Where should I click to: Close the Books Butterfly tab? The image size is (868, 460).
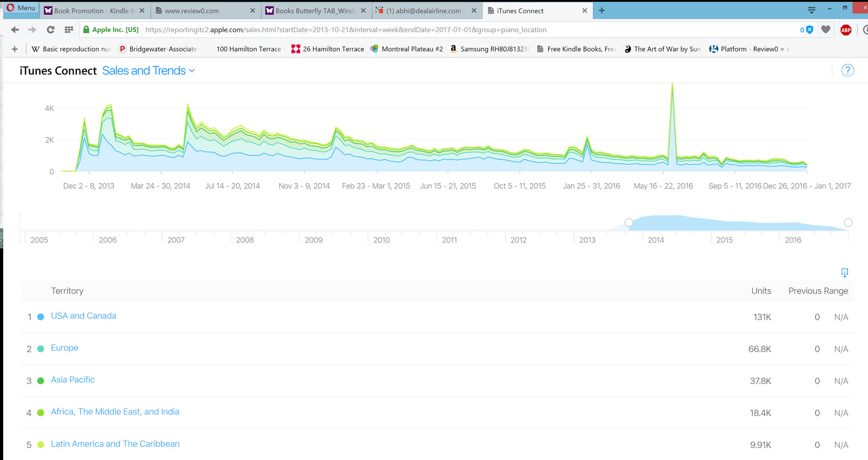[x=363, y=11]
